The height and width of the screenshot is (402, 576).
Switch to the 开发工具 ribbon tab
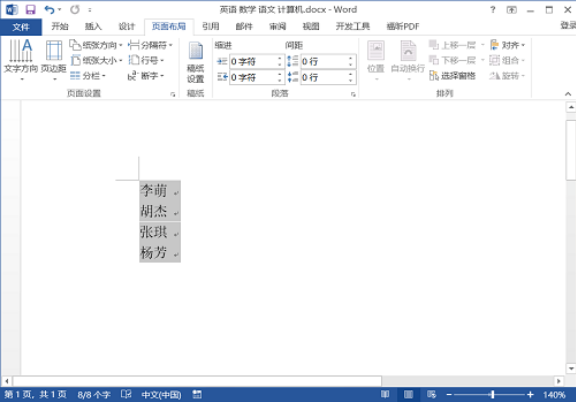(353, 26)
